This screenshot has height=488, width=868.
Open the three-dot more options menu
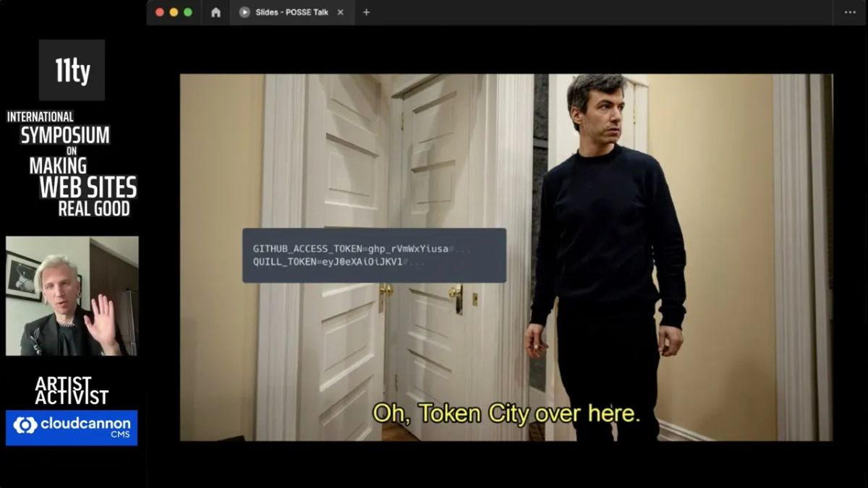[x=850, y=12]
